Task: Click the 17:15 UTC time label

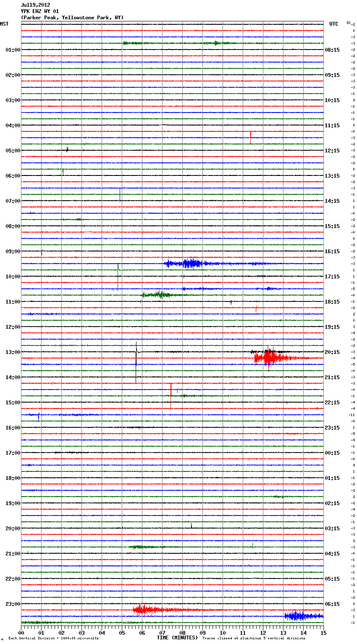Action: coord(332,277)
